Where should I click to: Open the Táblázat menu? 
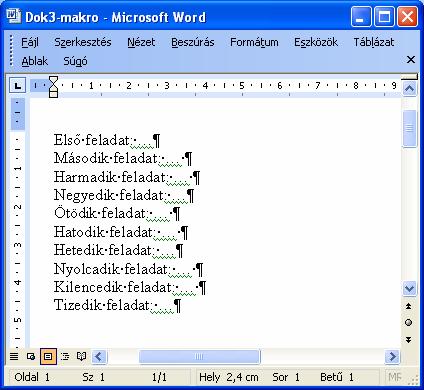(374, 42)
